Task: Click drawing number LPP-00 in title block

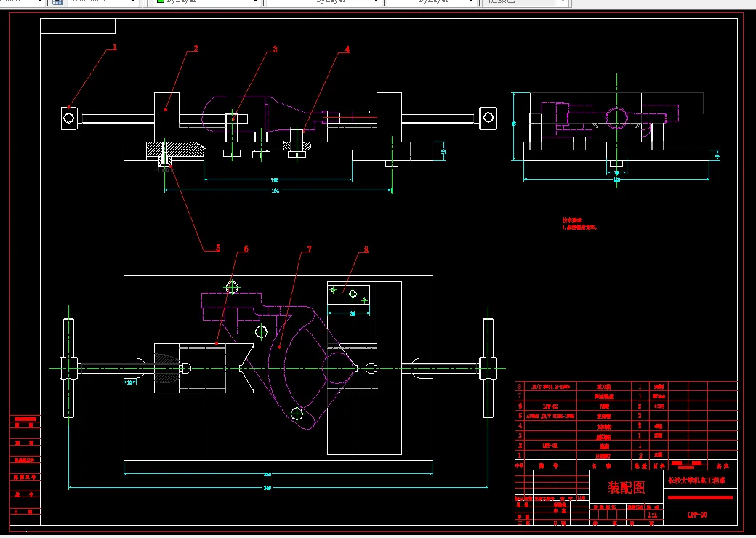Action: click(x=696, y=515)
